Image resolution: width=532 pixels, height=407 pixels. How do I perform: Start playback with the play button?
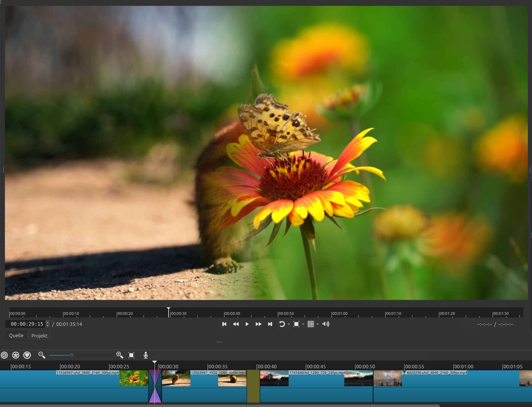[x=247, y=324]
